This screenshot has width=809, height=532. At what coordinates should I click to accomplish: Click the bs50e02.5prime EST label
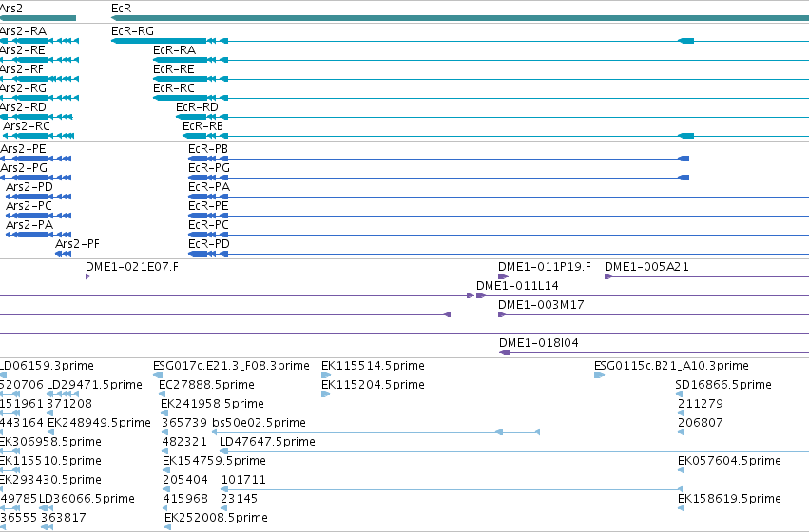[x=259, y=424]
